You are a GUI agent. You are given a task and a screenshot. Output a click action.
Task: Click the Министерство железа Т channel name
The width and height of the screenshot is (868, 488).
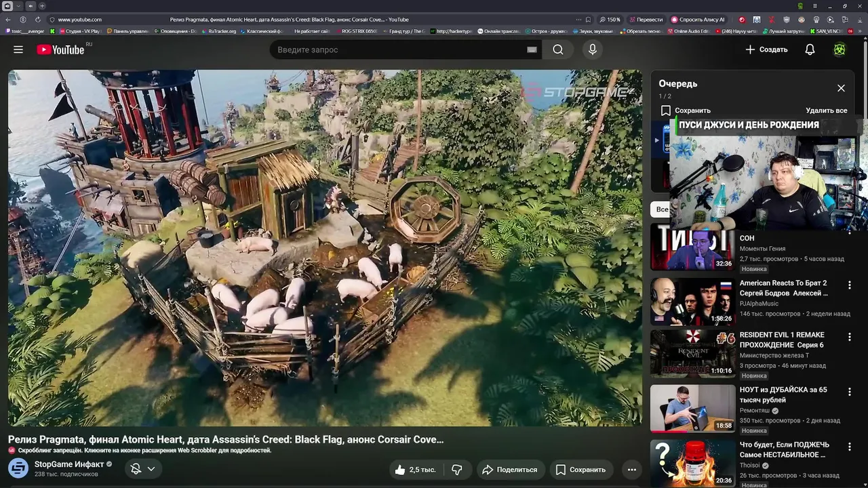pyautogui.click(x=774, y=355)
